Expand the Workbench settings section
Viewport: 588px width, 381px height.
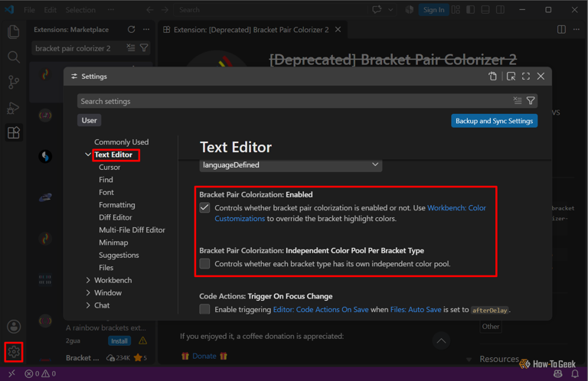[88, 280]
